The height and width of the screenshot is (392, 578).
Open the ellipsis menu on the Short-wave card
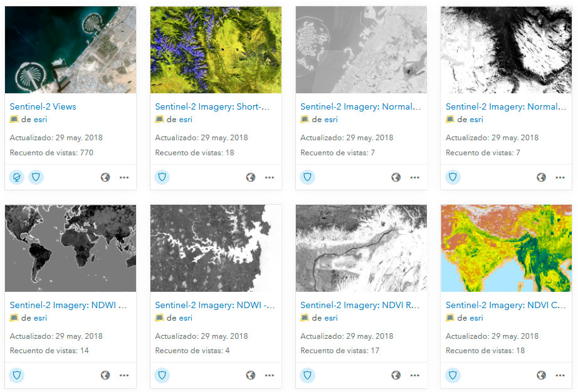point(270,177)
